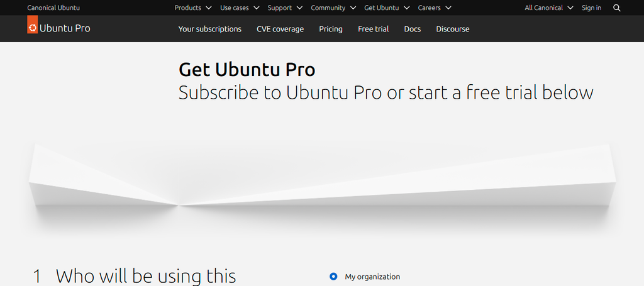
Task: Select the My organization radio button
Action: click(333, 277)
